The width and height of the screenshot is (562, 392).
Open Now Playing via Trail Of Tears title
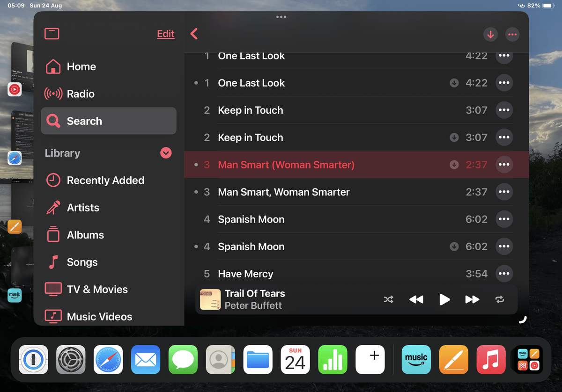255,293
